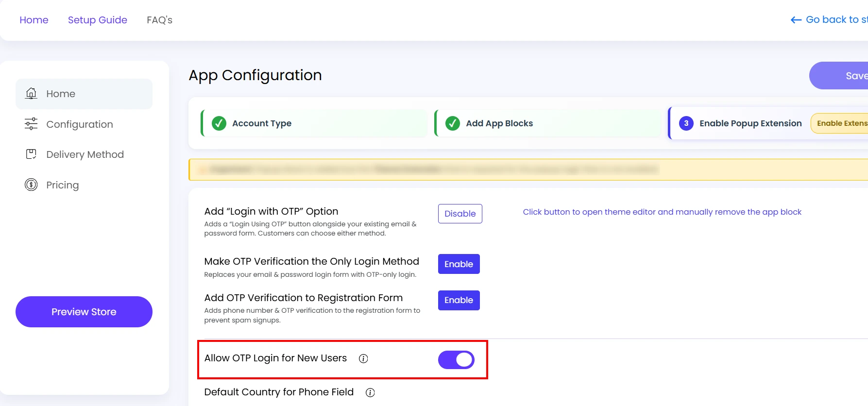
Task: Enable OTP Verification on the registration form
Action: (459, 300)
